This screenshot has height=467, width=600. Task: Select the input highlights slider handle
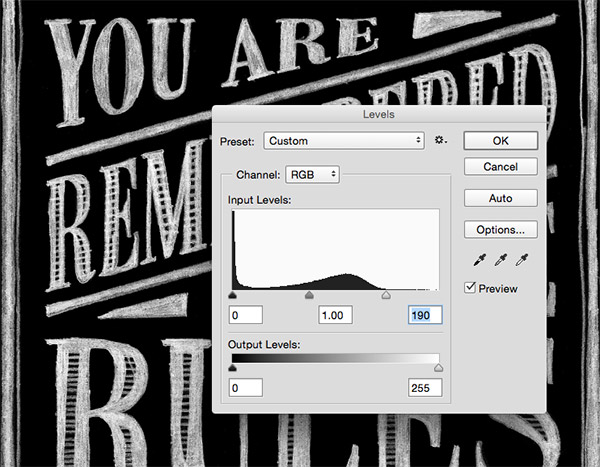386,296
